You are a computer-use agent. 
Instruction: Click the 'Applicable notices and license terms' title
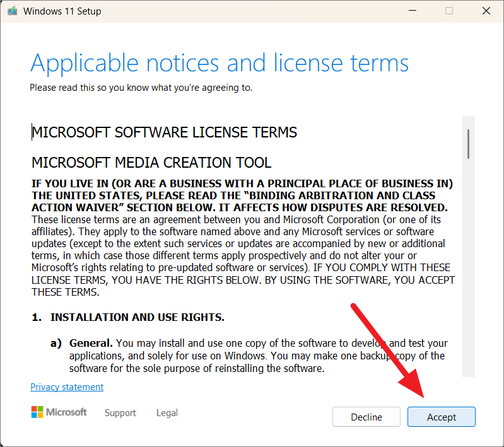[x=220, y=63]
